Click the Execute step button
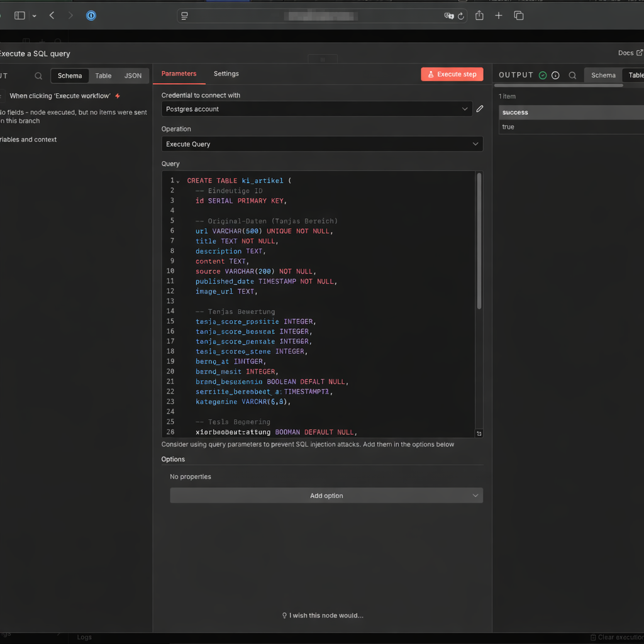 pyautogui.click(x=452, y=74)
